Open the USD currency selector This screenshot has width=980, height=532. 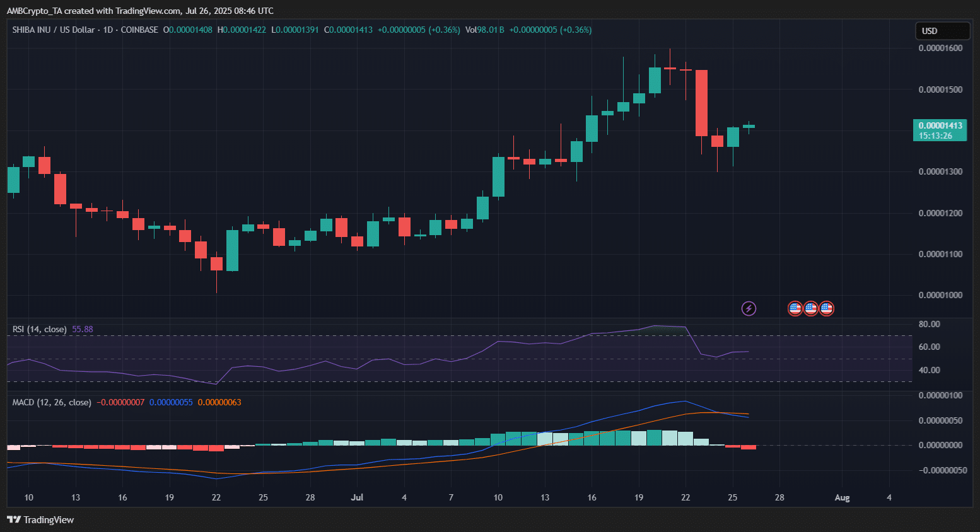coord(942,31)
